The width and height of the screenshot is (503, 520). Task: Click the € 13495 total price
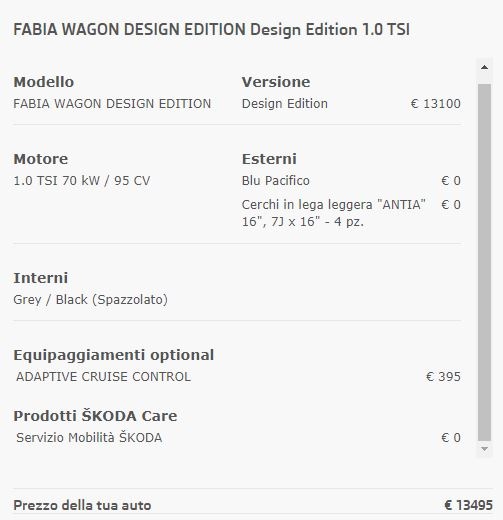coord(468,505)
